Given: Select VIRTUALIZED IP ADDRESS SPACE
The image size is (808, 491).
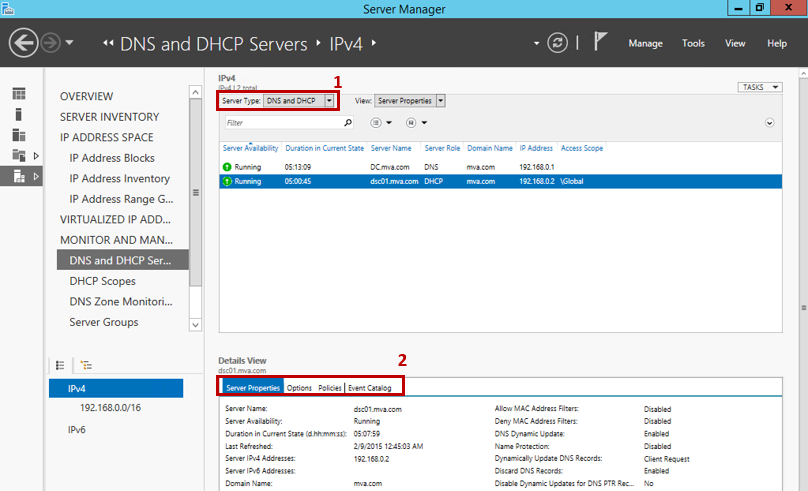Looking at the screenshot, I should coord(115,219).
